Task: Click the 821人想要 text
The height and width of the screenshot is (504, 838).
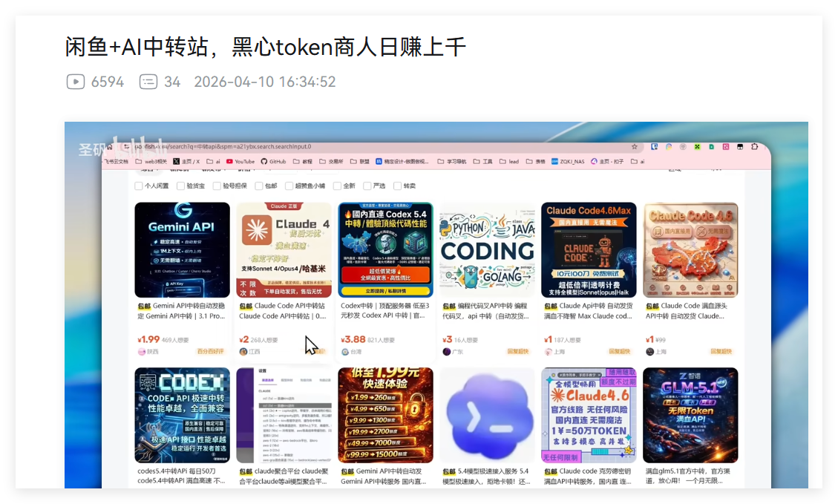Action: (381, 340)
